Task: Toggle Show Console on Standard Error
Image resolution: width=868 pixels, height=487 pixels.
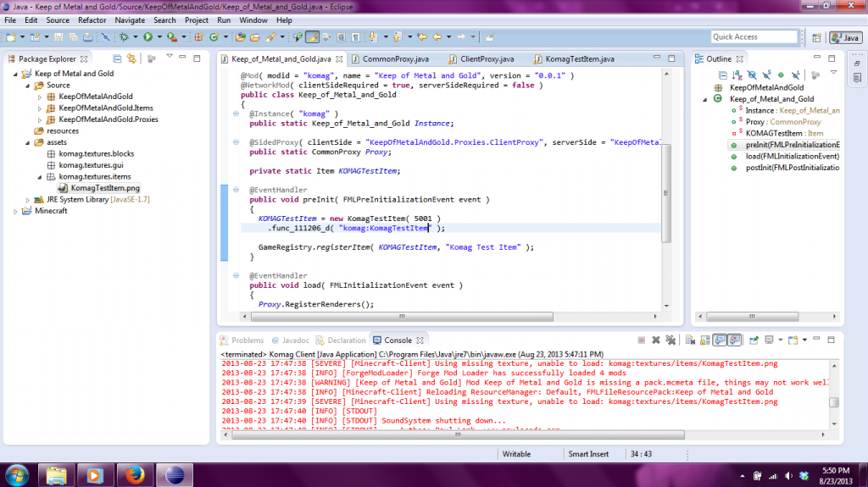Action: point(735,340)
